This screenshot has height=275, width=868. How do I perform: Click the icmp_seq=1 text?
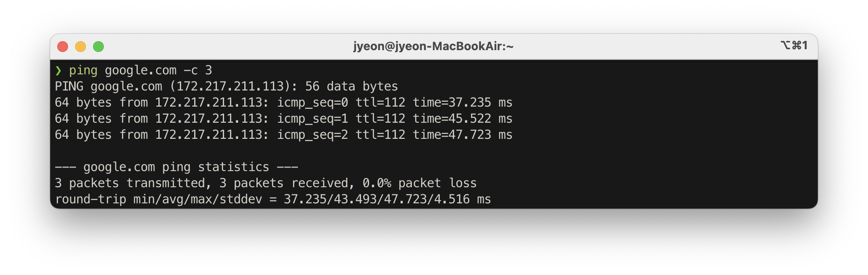(312, 119)
